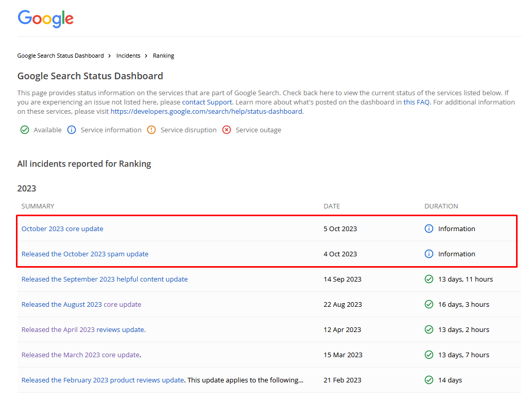Click the orange Service disruption legend icon

[151, 130]
